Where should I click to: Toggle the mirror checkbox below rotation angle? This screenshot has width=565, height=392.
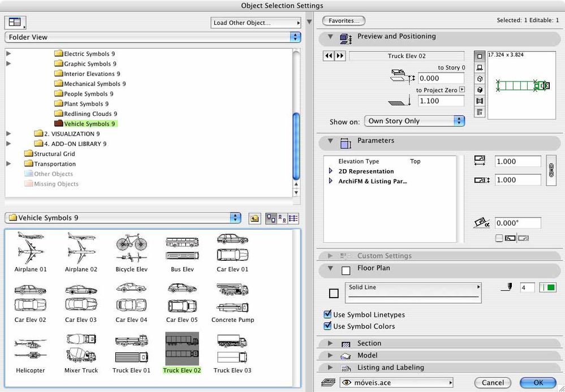[499, 238]
